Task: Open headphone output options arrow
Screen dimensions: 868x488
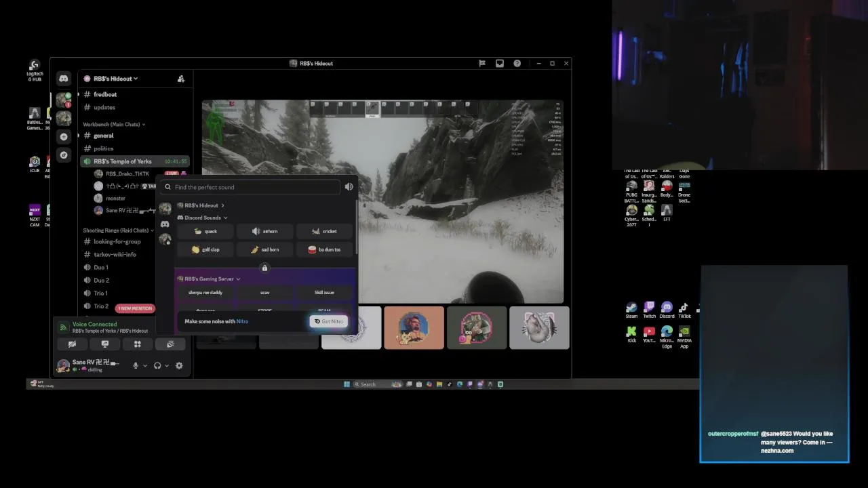Action: 167,366
